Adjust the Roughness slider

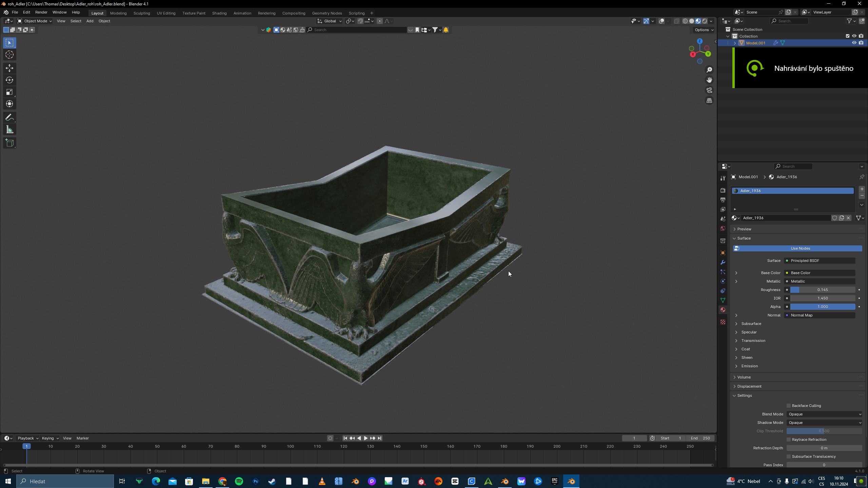coord(823,290)
